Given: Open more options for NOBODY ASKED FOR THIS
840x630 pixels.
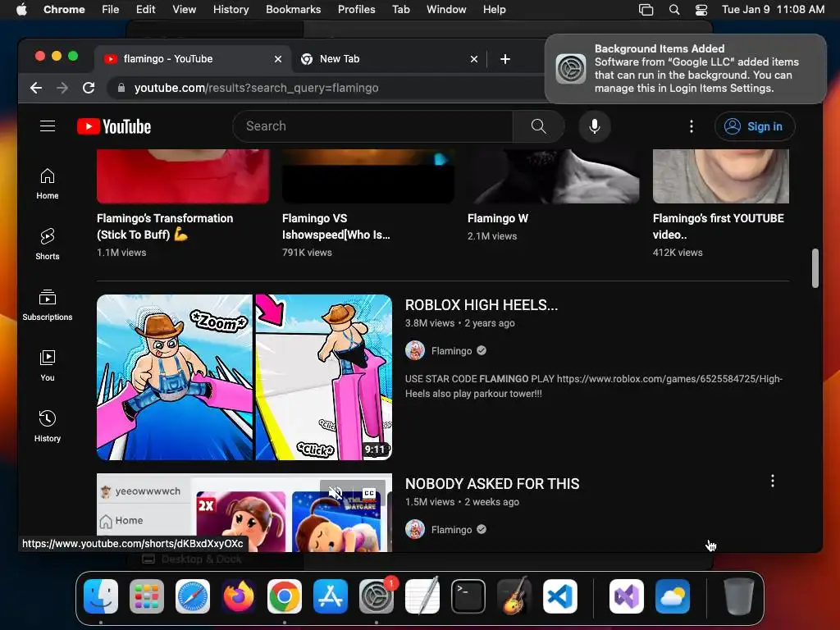Looking at the screenshot, I should click(x=772, y=481).
